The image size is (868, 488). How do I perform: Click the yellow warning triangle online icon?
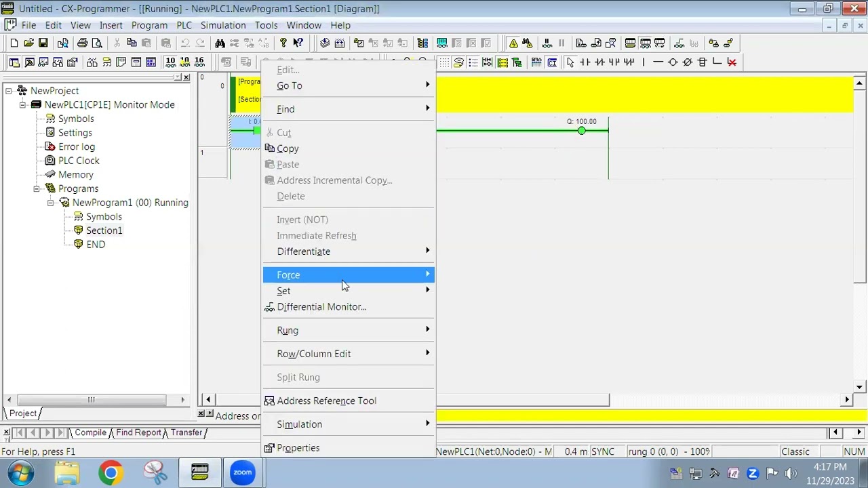click(513, 43)
